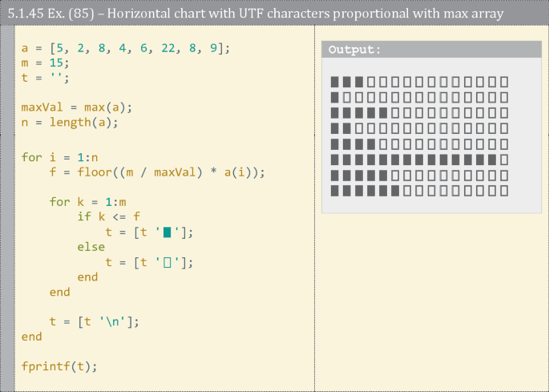Click the teal filled block character in the code
This screenshot has height=392, width=549.
(x=168, y=232)
